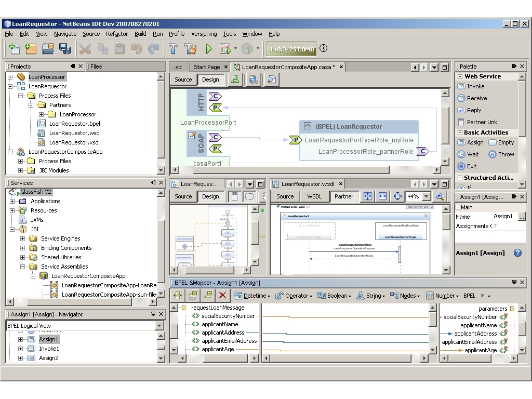Select LoanRequestor.bpel in Projects tree
The height and width of the screenshot is (399, 532).
(x=74, y=124)
